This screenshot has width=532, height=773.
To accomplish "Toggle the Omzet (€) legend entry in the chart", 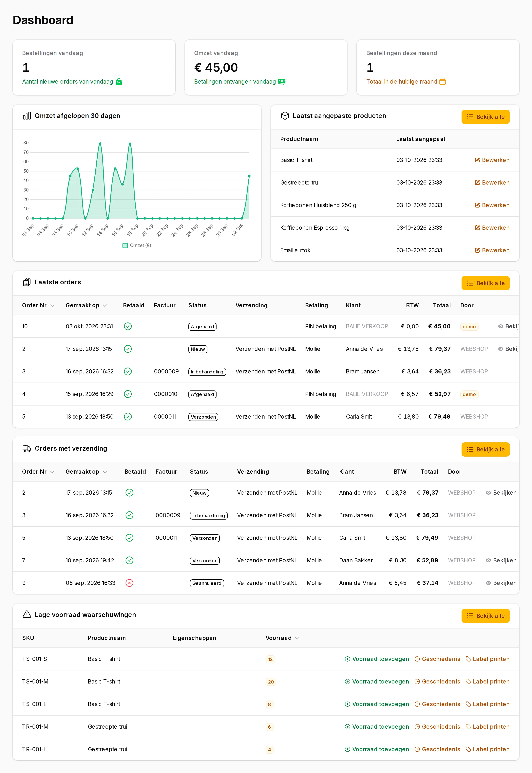I will [x=137, y=246].
